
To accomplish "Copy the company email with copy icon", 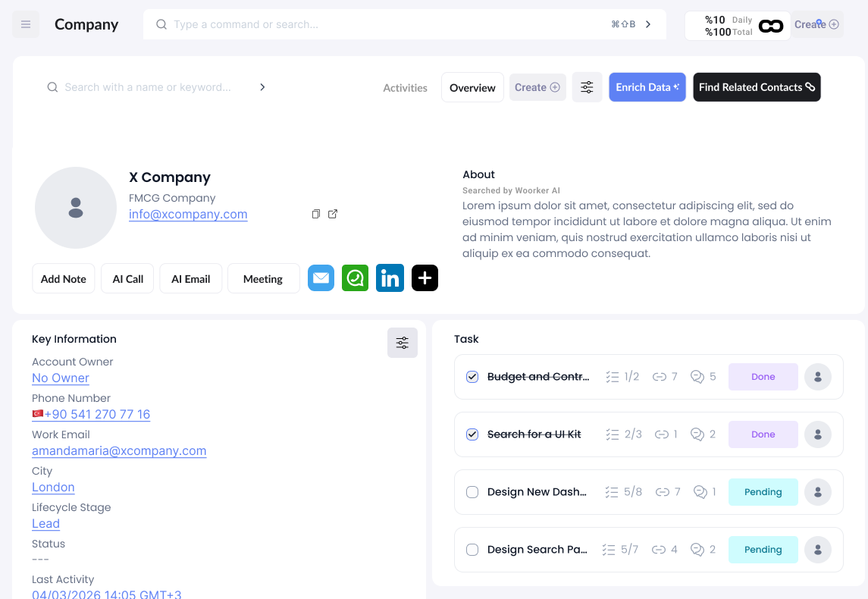I will pyautogui.click(x=315, y=214).
